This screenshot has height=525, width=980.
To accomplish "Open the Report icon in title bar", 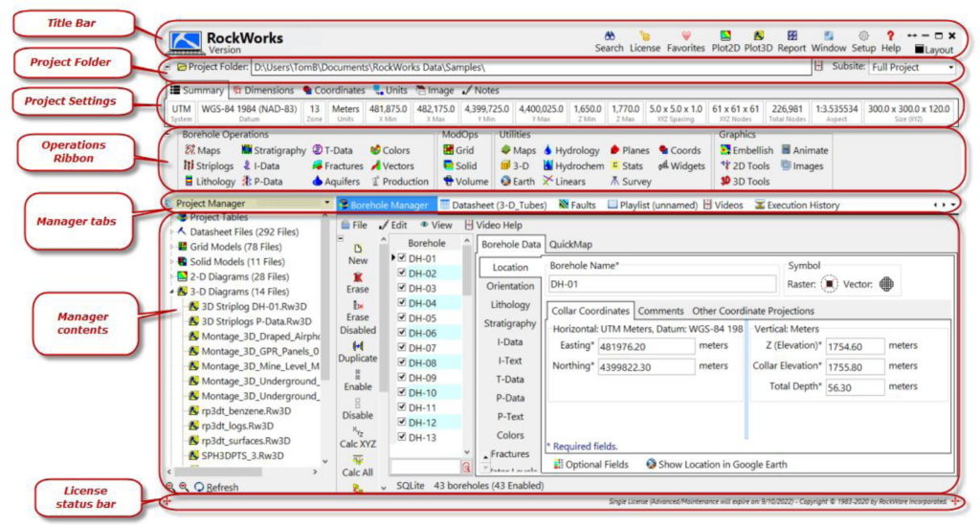I will (x=791, y=36).
